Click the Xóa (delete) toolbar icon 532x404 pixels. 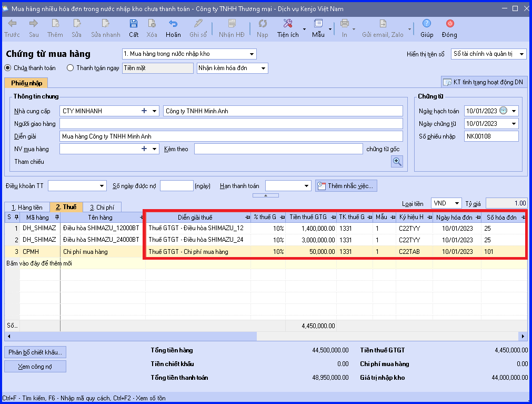[152, 23]
